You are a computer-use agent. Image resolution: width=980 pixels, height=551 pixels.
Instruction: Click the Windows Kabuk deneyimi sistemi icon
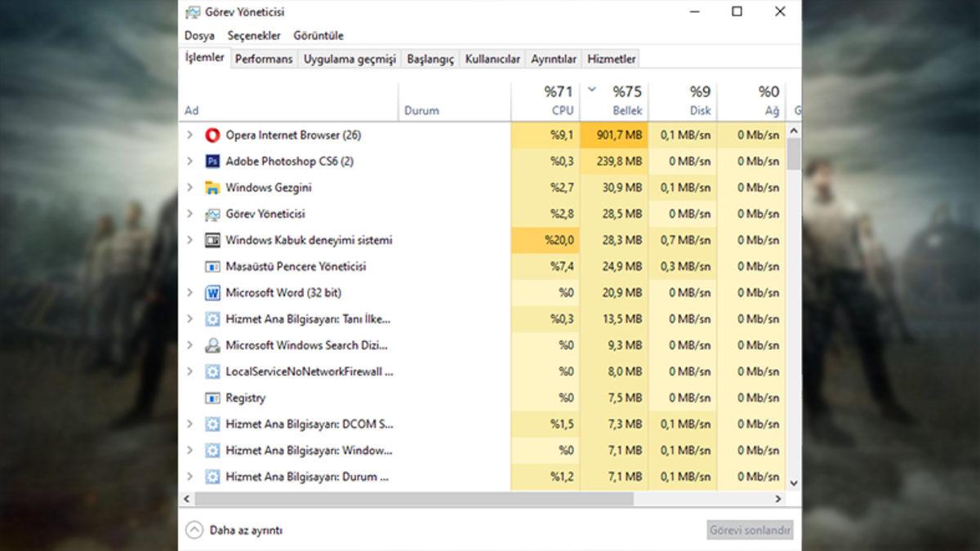click(212, 240)
